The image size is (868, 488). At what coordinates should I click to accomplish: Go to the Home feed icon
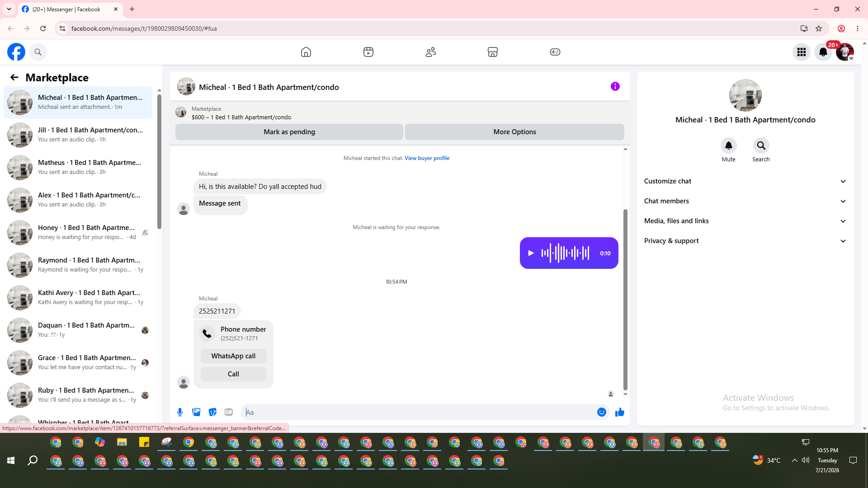tap(306, 52)
